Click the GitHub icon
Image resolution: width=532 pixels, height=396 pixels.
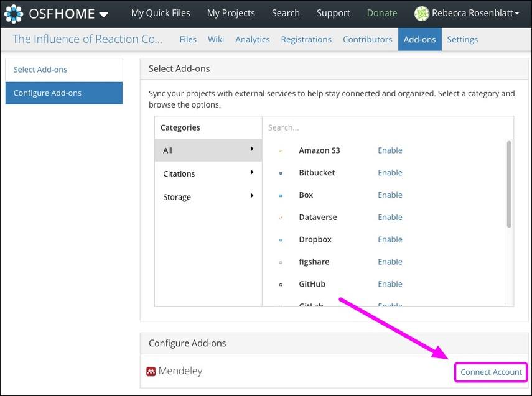point(281,285)
